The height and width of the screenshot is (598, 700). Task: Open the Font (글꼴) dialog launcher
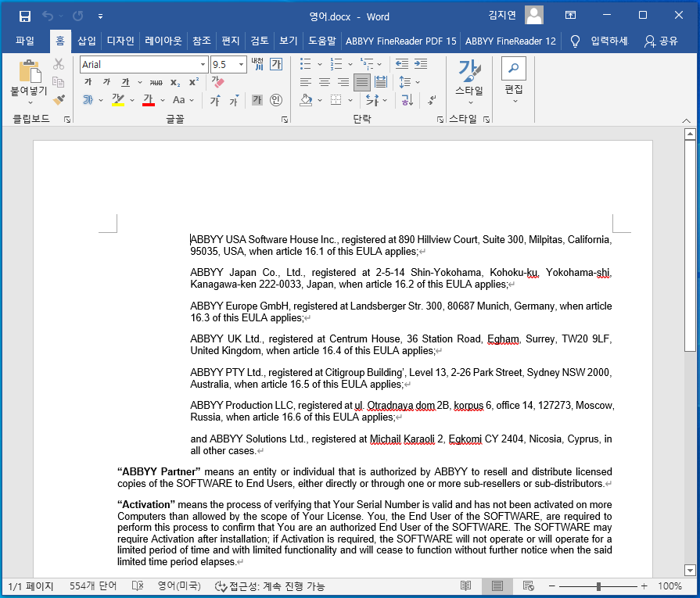[285, 120]
